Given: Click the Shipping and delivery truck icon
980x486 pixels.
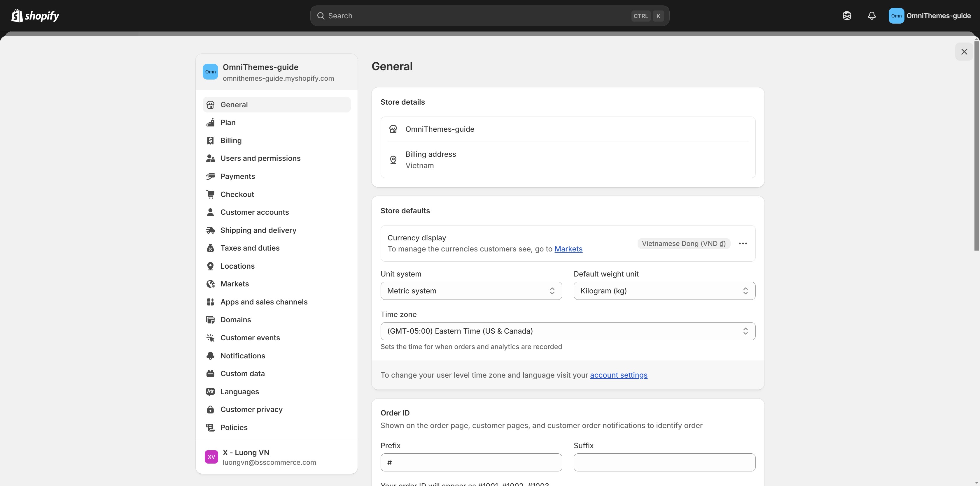Looking at the screenshot, I should [210, 230].
